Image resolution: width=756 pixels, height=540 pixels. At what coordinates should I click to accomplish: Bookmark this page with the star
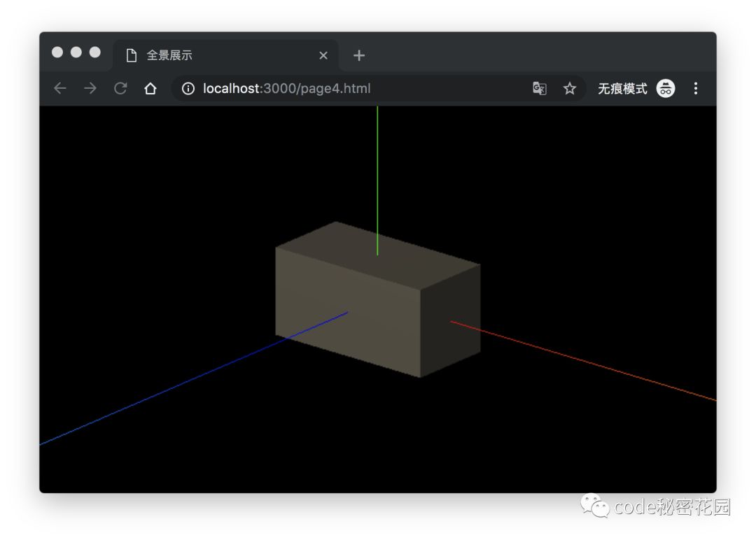pyautogui.click(x=570, y=89)
